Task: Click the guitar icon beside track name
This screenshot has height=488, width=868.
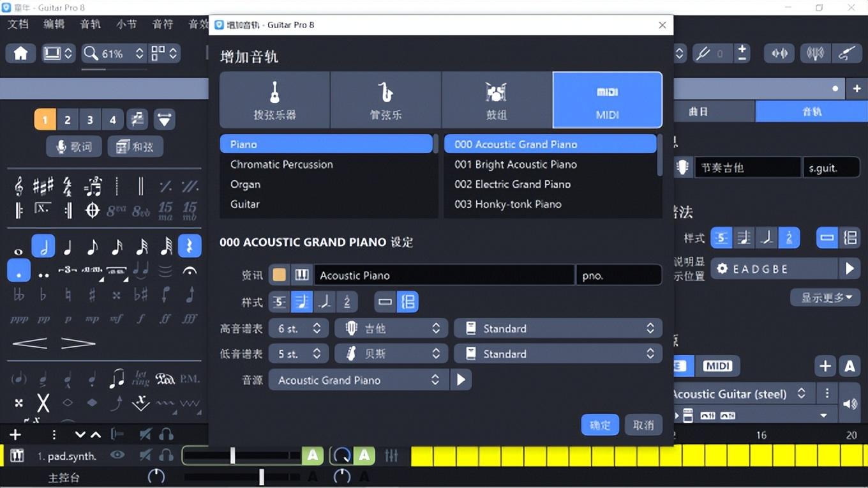Action: 682,167
